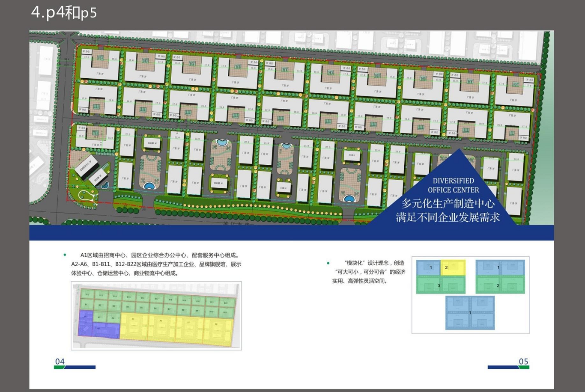Click the B12 plot on zoning map
This screenshot has width=585, height=392.
coord(87,295)
